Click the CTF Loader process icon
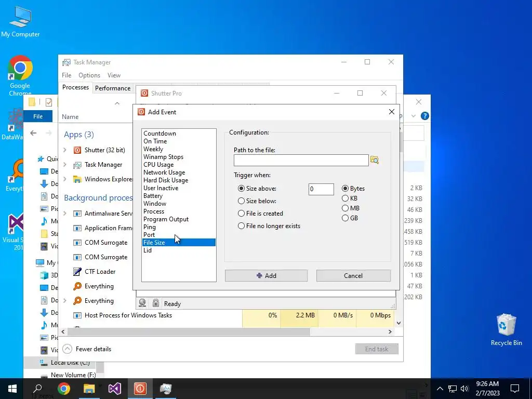 (x=77, y=271)
